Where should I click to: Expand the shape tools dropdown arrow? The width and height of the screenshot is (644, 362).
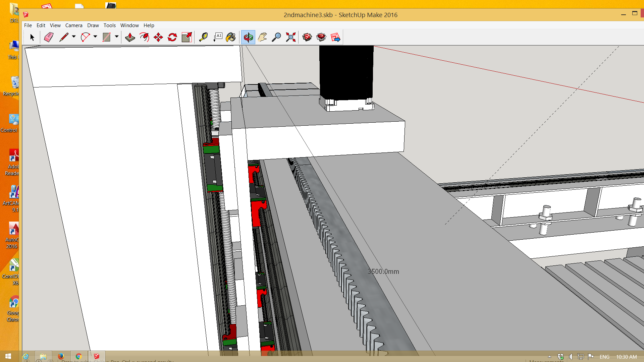pyautogui.click(x=117, y=37)
